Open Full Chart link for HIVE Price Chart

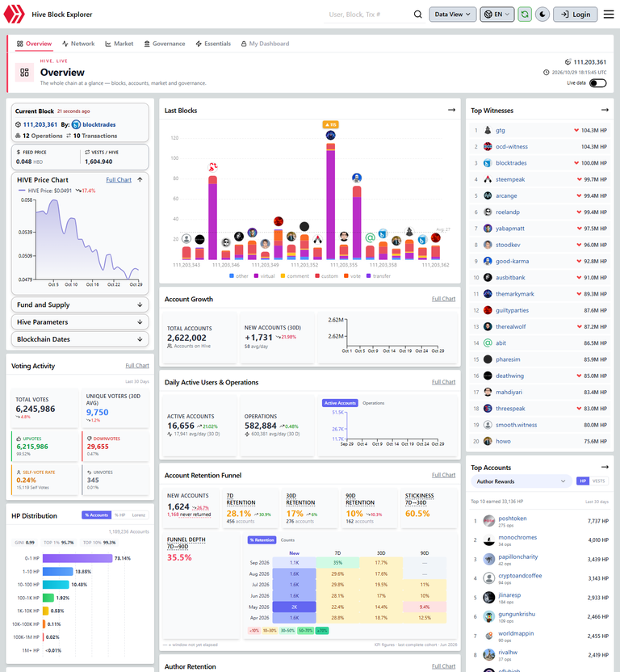point(119,180)
